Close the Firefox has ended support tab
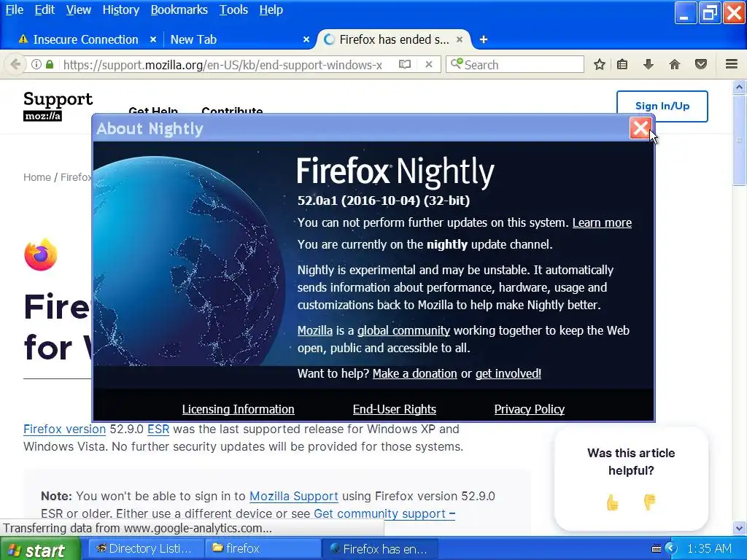747x560 pixels. pos(460,39)
